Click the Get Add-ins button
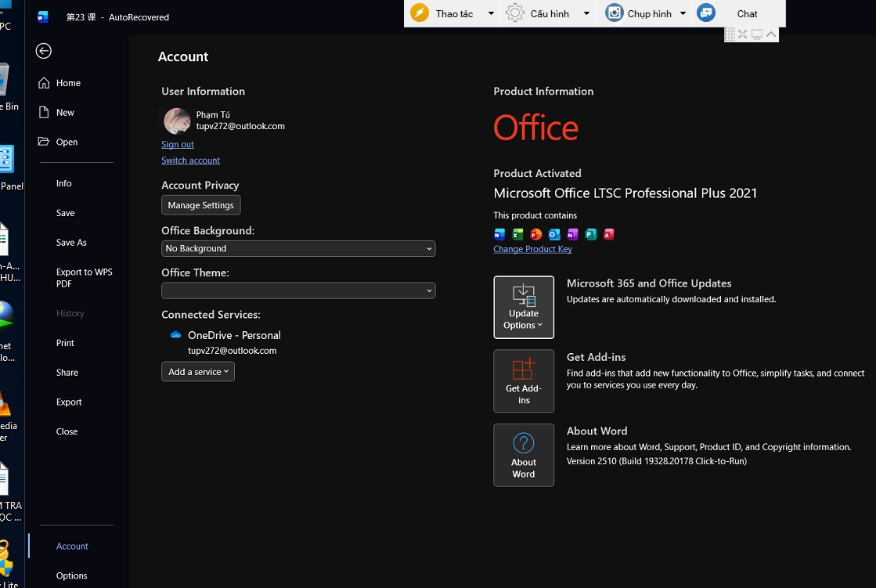This screenshot has height=588, width=876. [524, 381]
